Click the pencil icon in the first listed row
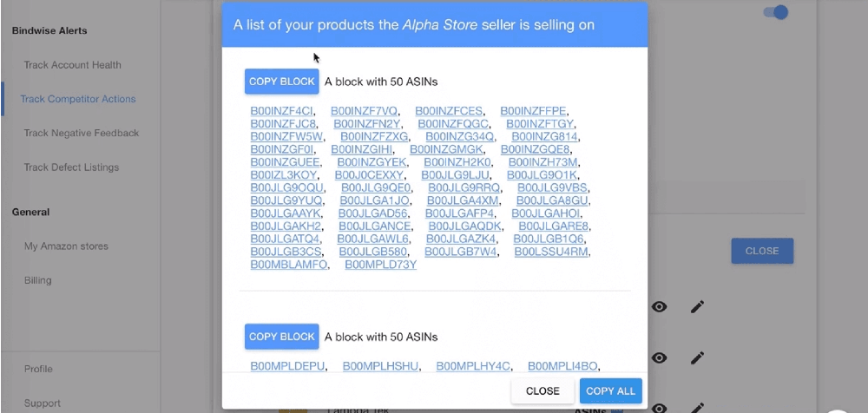The image size is (868, 413). tap(696, 306)
